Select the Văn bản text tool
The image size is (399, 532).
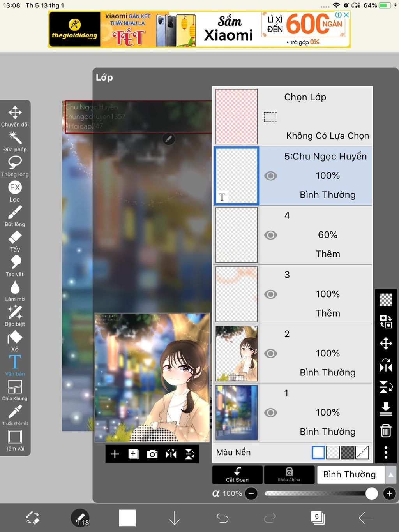[15, 365]
